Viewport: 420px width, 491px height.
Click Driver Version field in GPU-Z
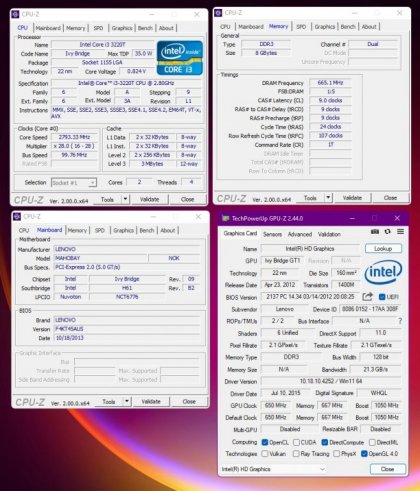coord(331,381)
